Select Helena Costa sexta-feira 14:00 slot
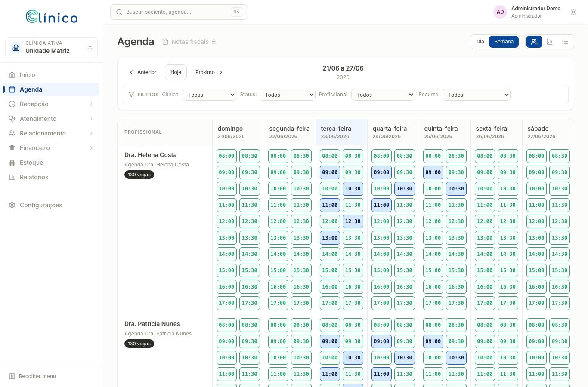588x387 pixels. coord(485,254)
